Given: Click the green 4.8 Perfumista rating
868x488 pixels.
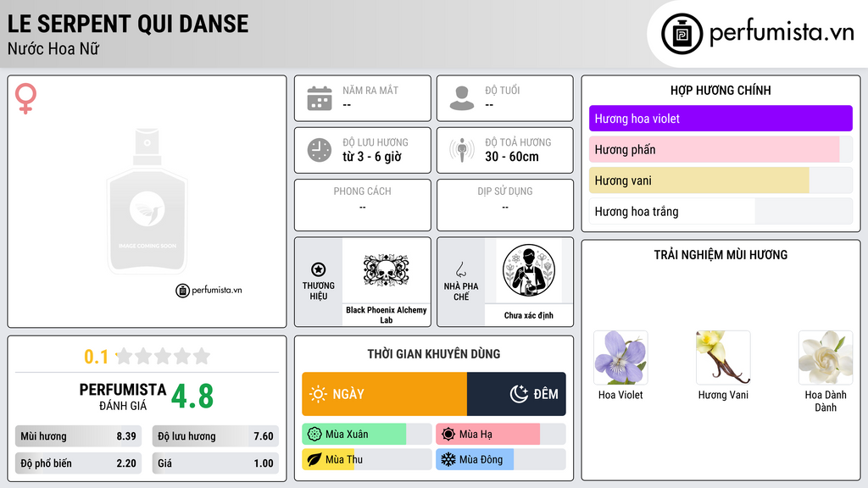Looking at the screenshot, I should click(x=192, y=396).
